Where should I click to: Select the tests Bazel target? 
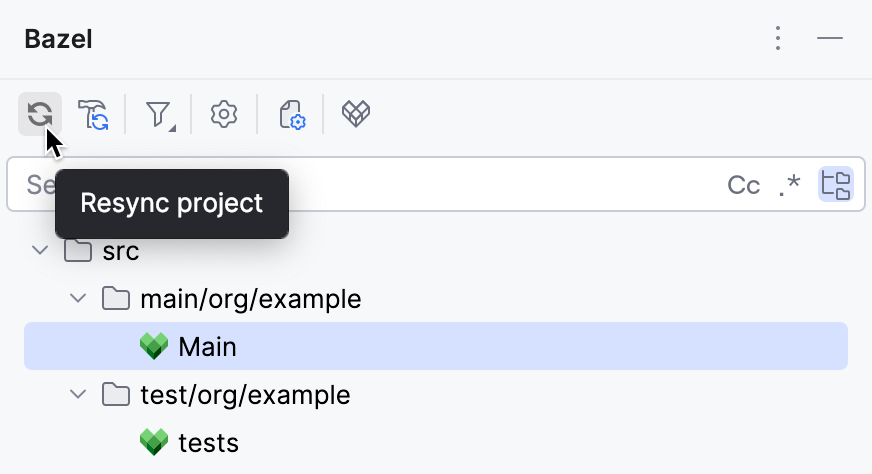click(x=208, y=442)
